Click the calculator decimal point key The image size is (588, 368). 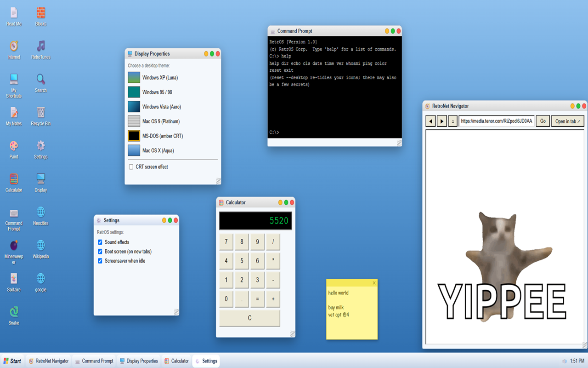(242, 299)
